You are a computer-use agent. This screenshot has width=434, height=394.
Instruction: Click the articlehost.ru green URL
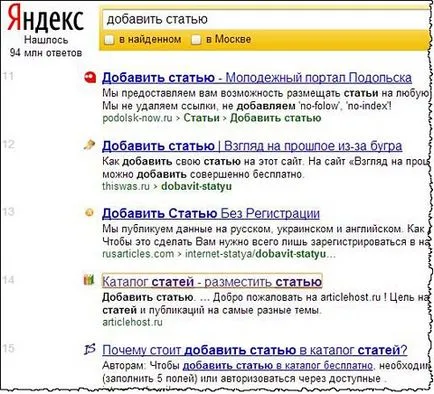pos(132,322)
